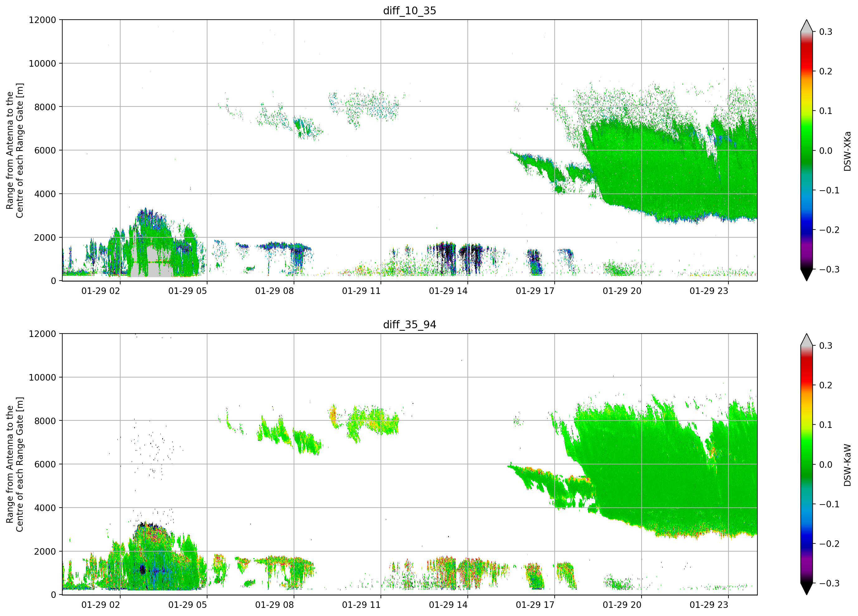Image resolution: width=858 pixels, height=616 pixels.
Task: Click '01-29 05' x tick under diff_35_94
Action: (188, 605)
